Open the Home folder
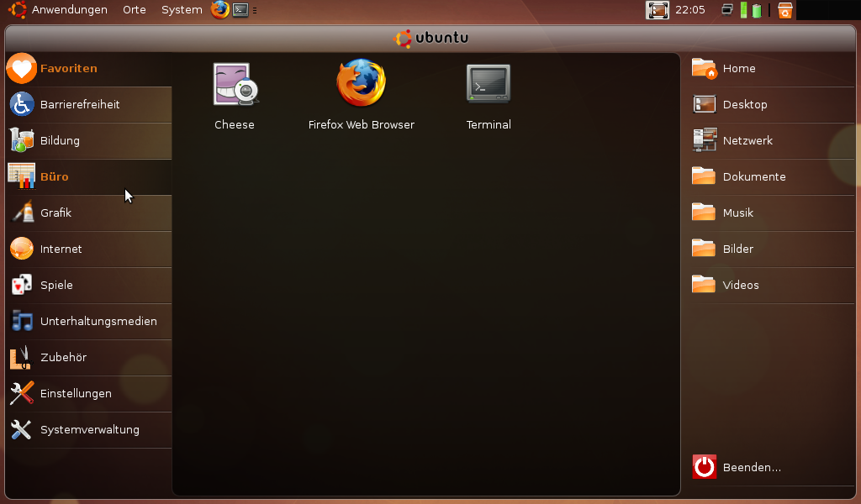The image size is (861, 504). pyautogui.click(x=771, y=69)
